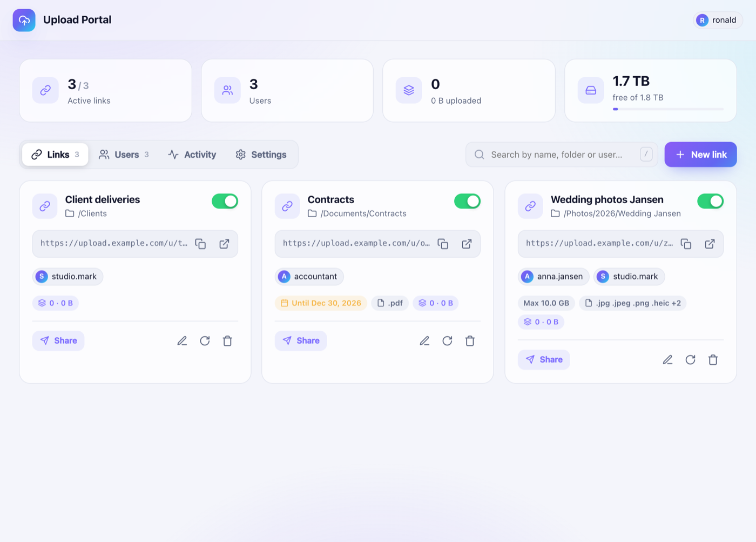Click studio.mark chip on Wedding photos

(x=629, y=277)
